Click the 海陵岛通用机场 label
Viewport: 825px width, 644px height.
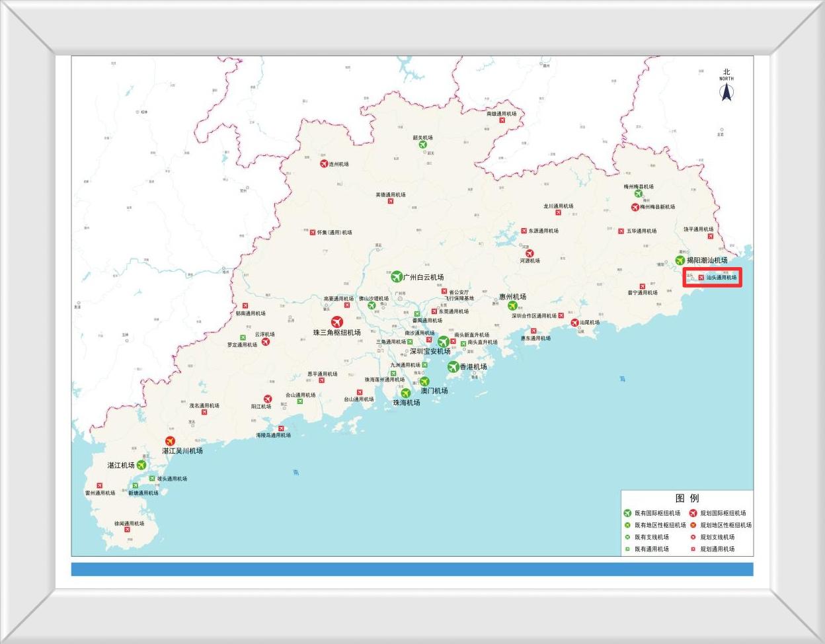[x=274, y=435]
